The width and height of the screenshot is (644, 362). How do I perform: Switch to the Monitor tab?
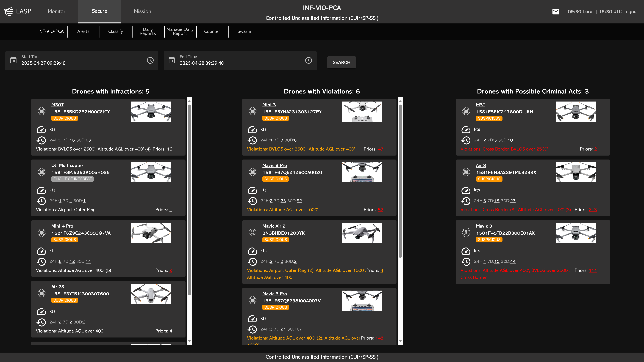[x=56, y=11]
